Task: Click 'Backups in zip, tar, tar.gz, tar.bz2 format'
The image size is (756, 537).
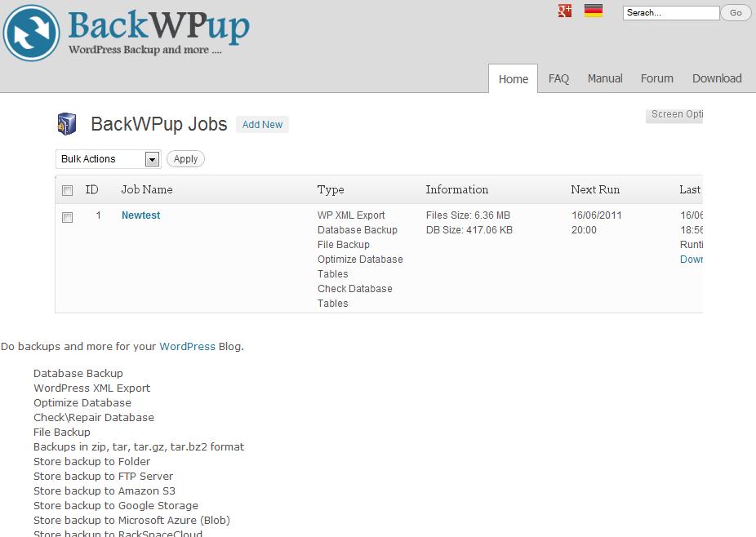Action: tap(139, 447)
